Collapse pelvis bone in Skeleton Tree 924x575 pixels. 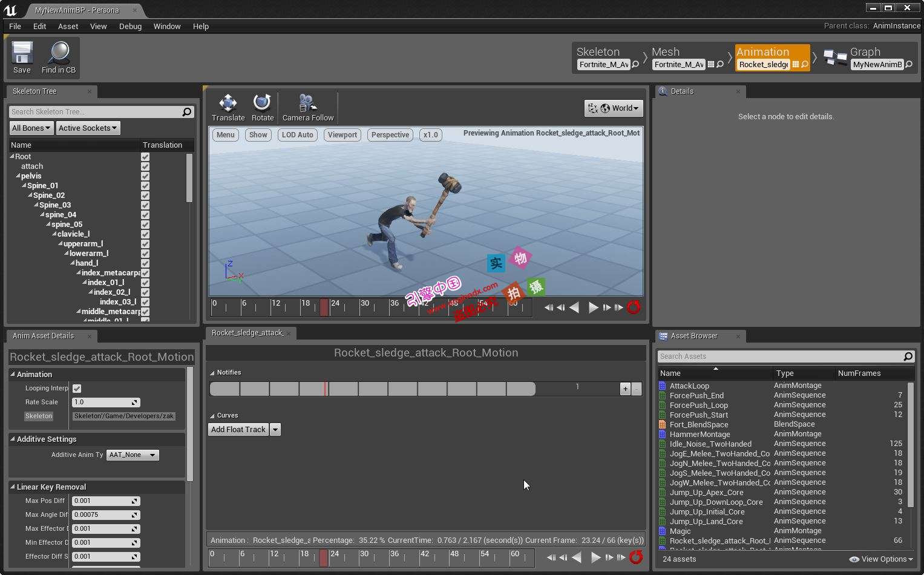coord(18,176)
